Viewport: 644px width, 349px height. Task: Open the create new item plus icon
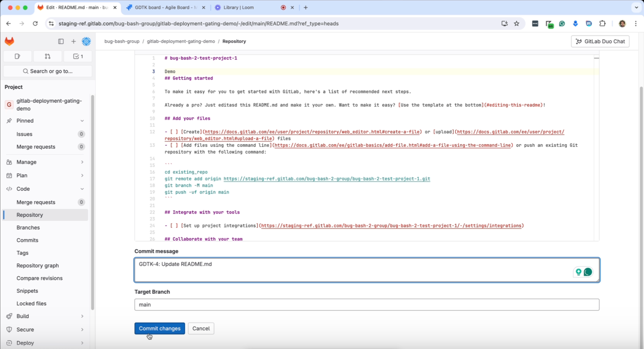click(x=73, y=41)
